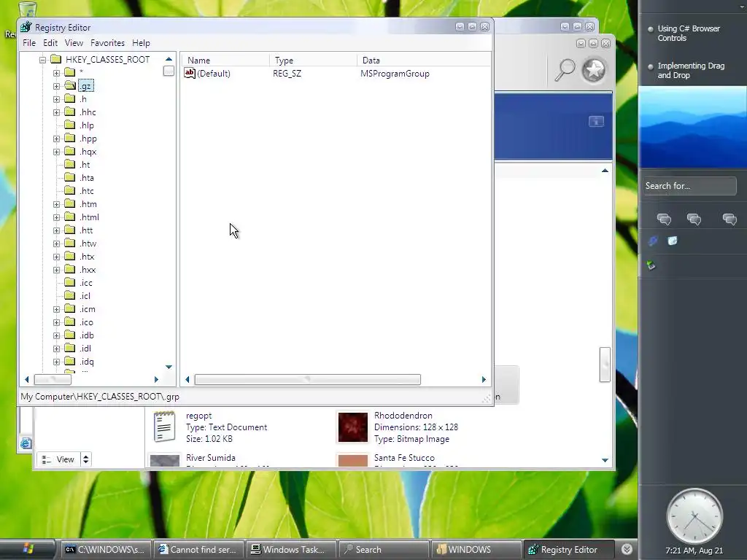Click values pane horizontal scroll right arrow
Screen dimensions: 747x560
(x=484, y=379)
